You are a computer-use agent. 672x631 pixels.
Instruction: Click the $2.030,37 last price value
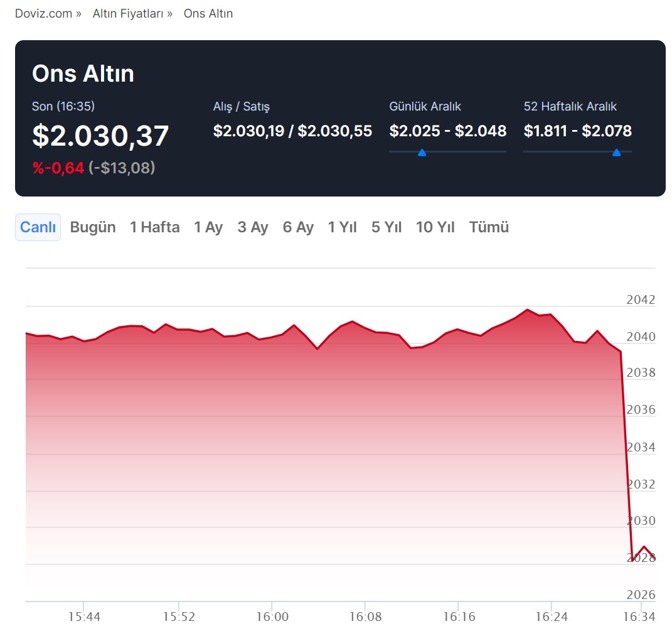(100, 136)
